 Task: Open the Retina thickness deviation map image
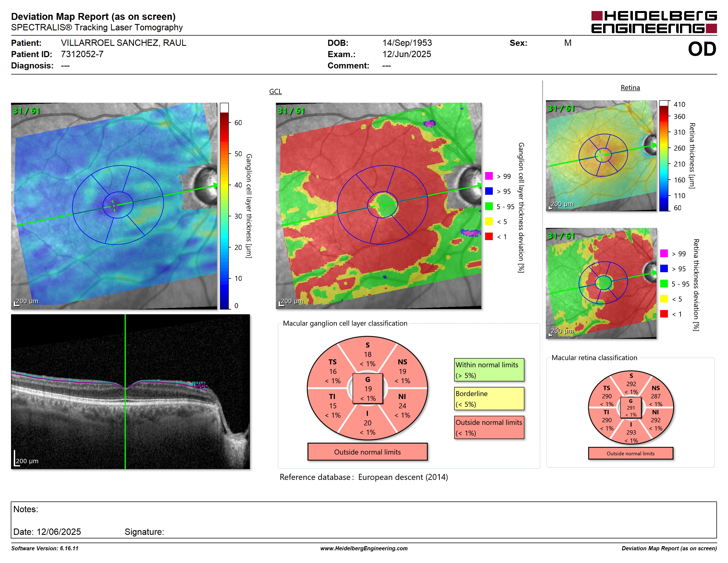point(601,283)
